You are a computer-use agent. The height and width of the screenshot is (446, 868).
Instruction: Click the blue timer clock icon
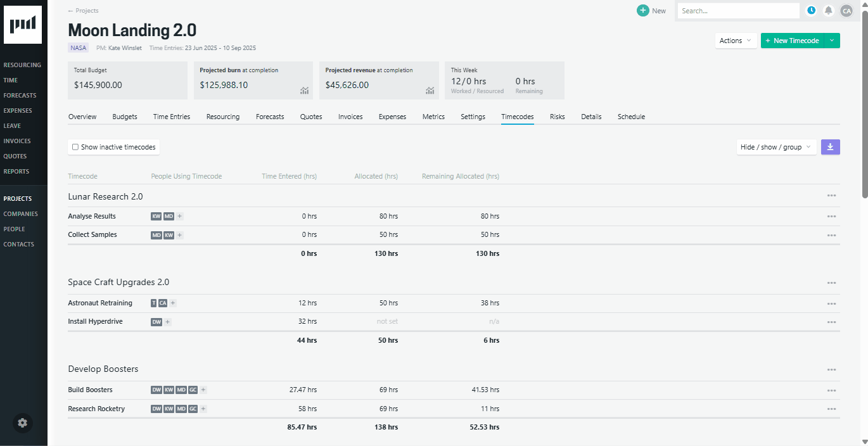pyautogui.click(x=811, y=10)
